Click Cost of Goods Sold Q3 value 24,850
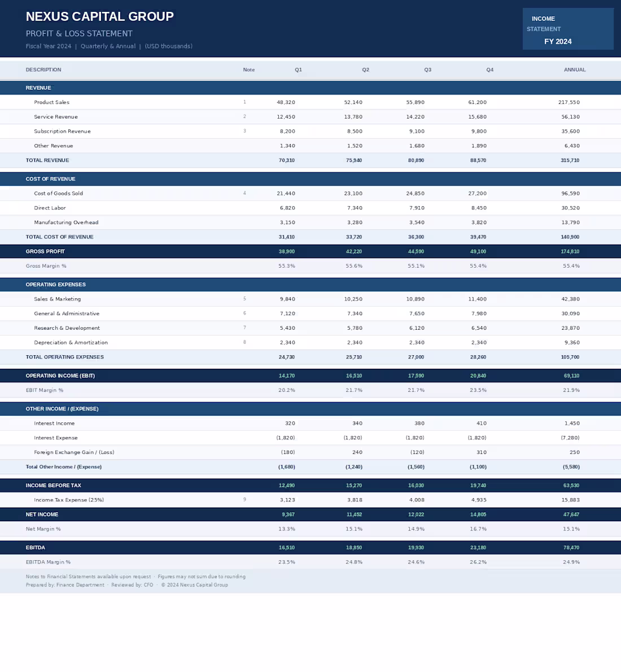The height and width of the screenshot is (672, 621). (416, 193)
